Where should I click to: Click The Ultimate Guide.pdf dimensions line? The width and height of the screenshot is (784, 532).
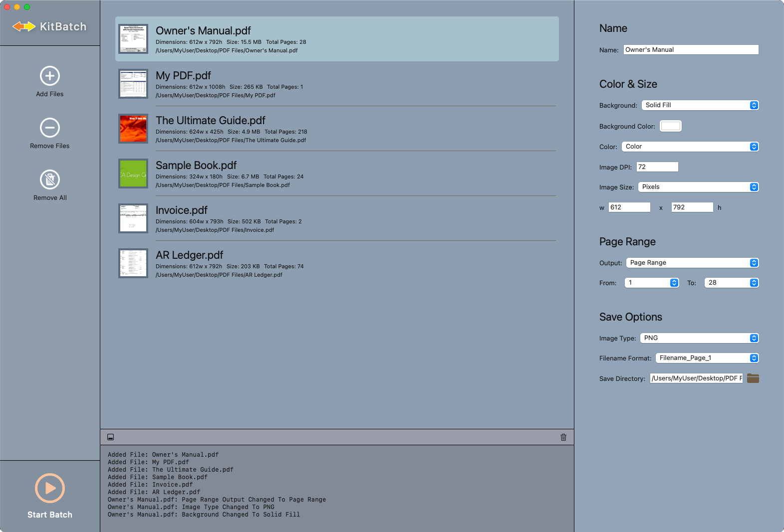point(232,132)
